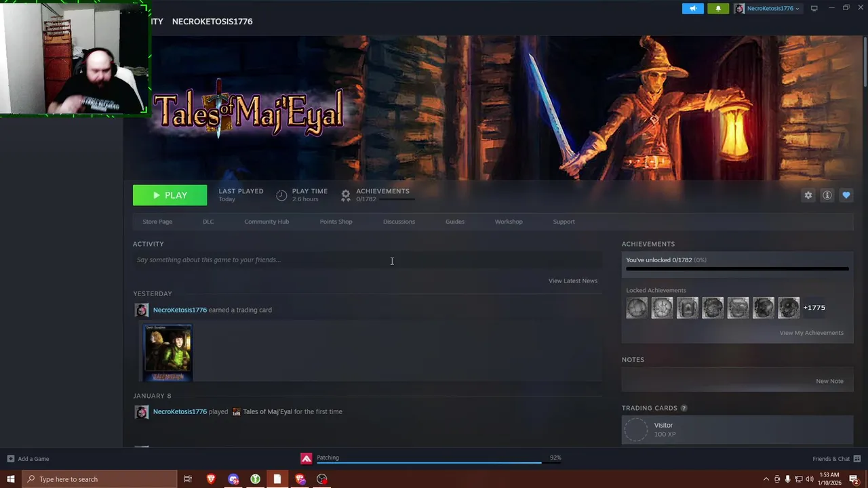Image resolution: width=868 pixels, height=488 pixels.
Task: Open NecroKetosis1776 link in 'played' activity
Action: pos(180,411)
